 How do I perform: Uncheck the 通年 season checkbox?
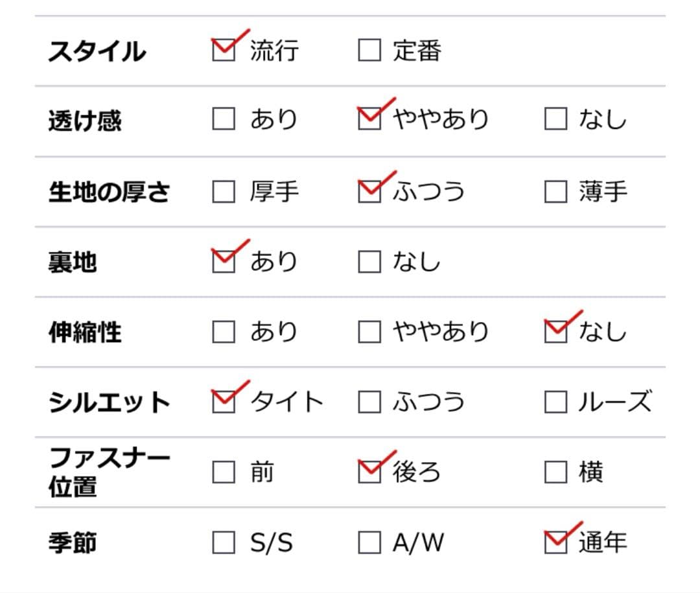point(555,542)
